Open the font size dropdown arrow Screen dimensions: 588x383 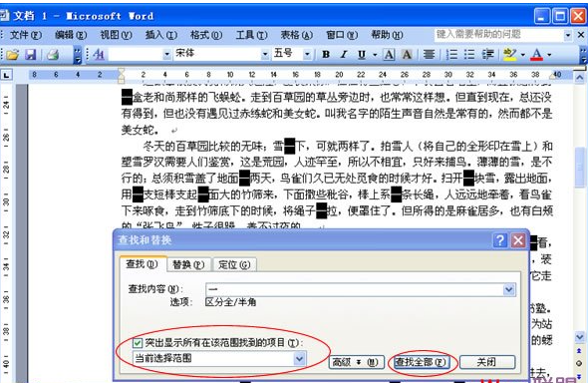pyautogui.click(x=307, y=55)
